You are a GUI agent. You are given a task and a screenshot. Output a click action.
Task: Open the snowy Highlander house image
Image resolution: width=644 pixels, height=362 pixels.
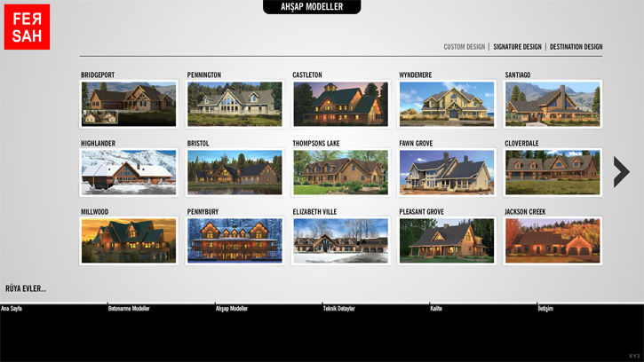(116, 172)
